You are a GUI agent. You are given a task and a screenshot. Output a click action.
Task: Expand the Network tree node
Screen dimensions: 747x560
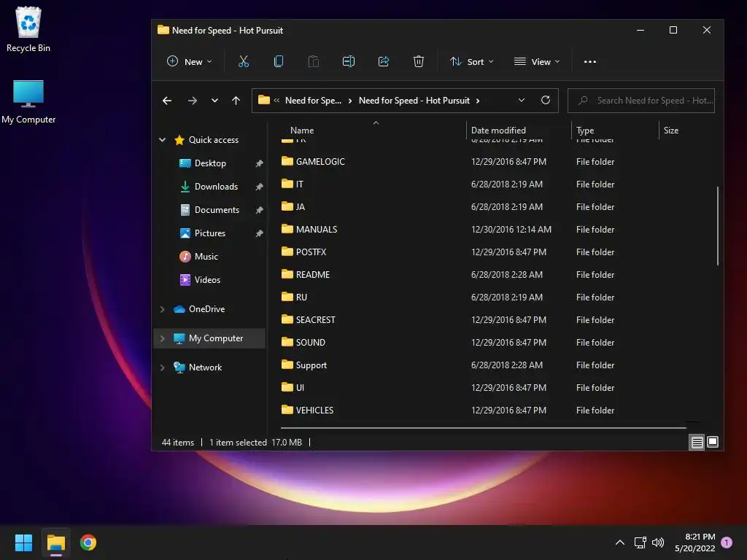163,367
